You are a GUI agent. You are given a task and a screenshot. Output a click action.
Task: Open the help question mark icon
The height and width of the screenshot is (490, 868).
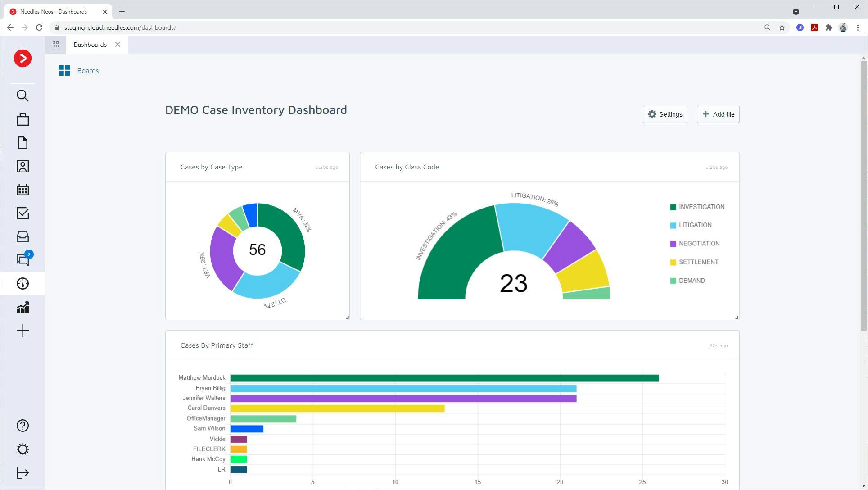[x=22, y=426]
